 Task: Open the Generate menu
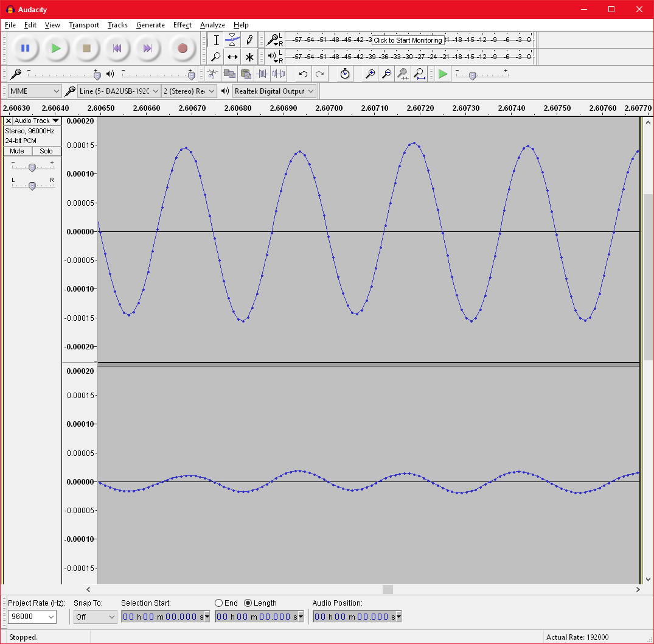(x=150, y=25)
